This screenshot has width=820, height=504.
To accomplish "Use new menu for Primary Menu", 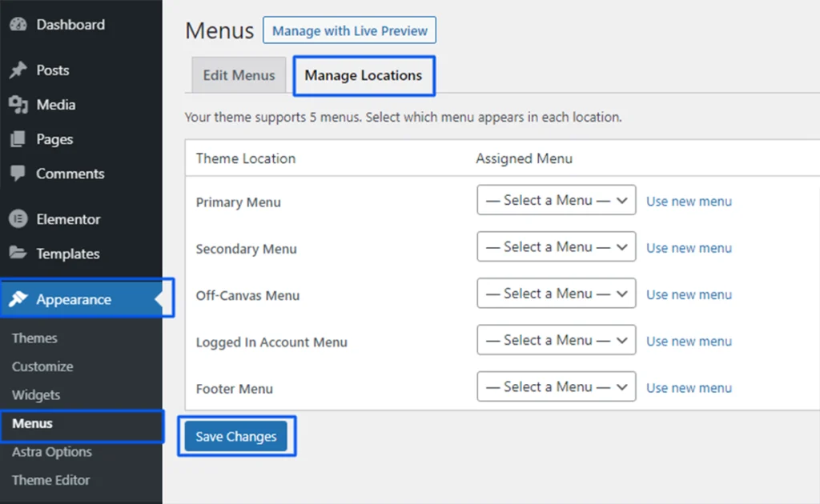I will (689, 202).
